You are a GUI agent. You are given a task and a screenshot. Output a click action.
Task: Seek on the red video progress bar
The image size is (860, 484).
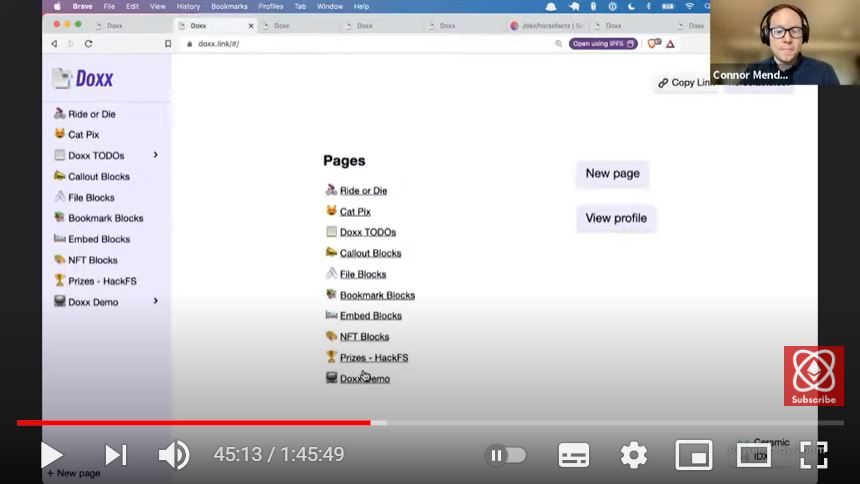(x=194, y=423)
